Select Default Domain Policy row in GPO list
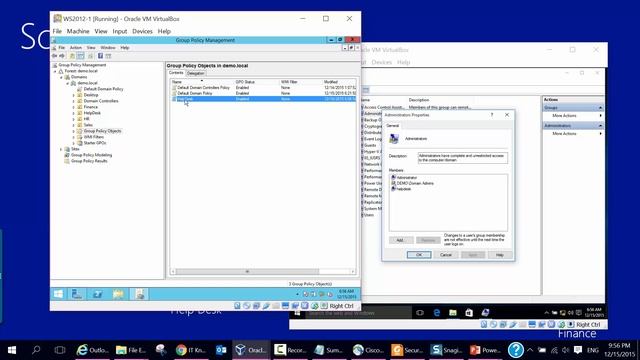 point(264,93)
